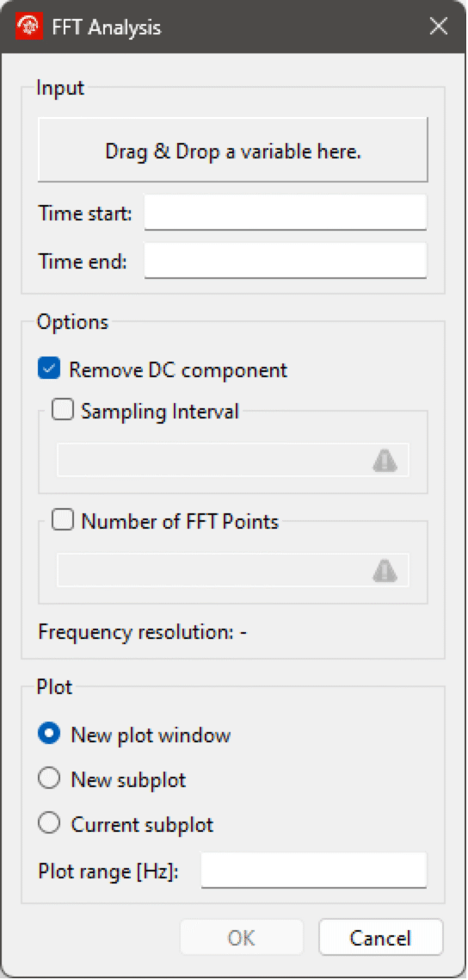Click the red application icon in title bar
Image resolution: width=468 pixels, height=980 pixels.
(x=29, y=27)
